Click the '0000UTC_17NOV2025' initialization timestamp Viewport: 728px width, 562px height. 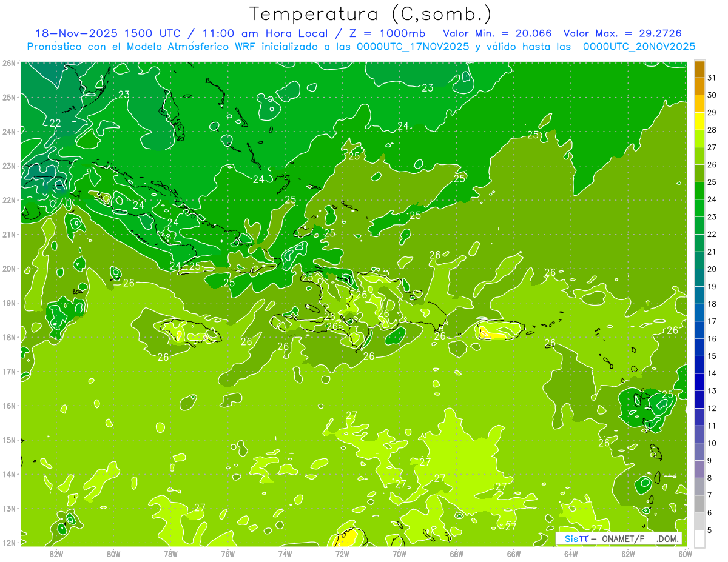point(414,46)
